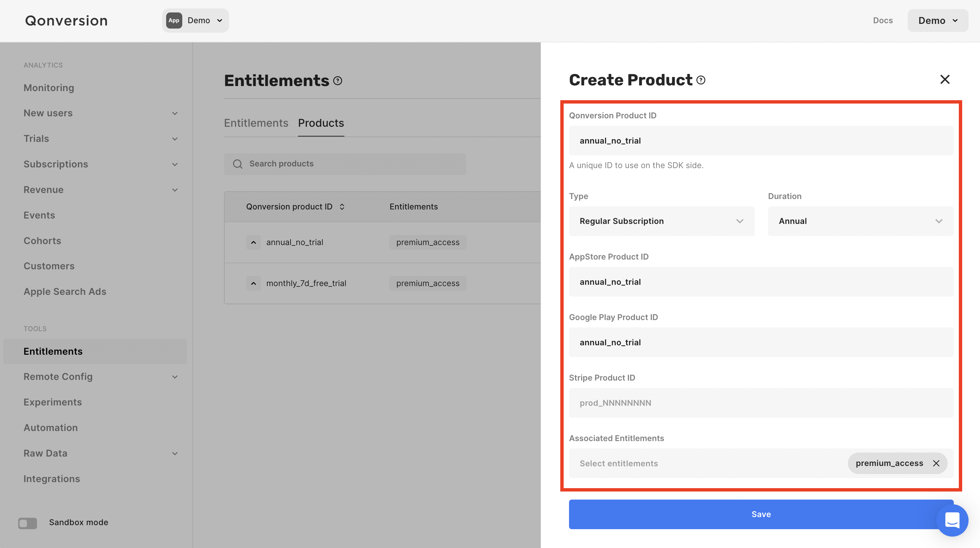Screen dimensions: 980x548
Task: Switch to the Entitlements tab
Action: pos(256,123)
